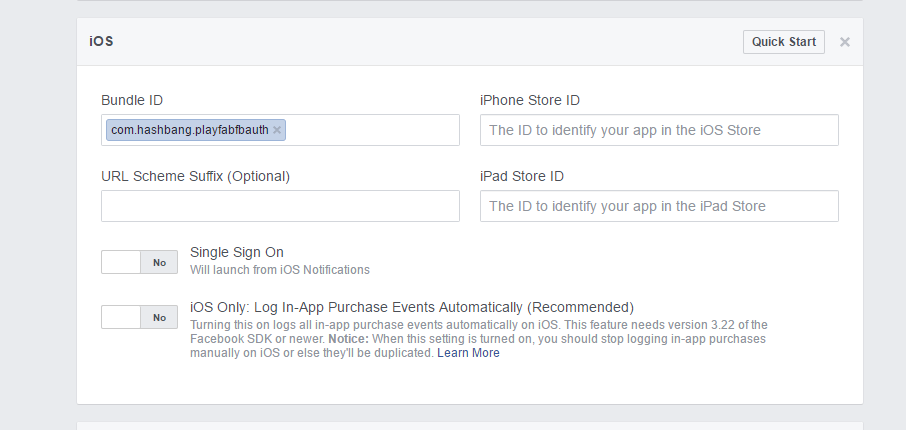This screenshot has width=906, height=430.
Task: Close the iOS platform panel
Action: pyautogui.click(x=845, y=42)
